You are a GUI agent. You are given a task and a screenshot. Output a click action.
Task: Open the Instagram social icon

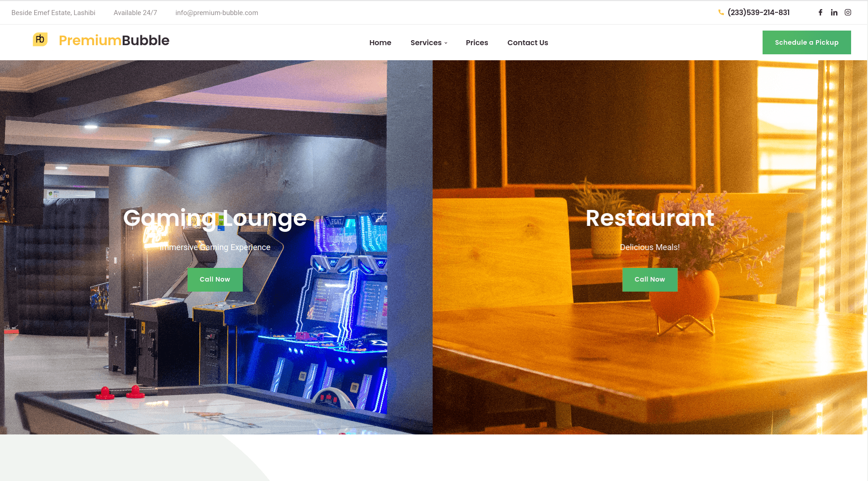click(x=847, y=12)
